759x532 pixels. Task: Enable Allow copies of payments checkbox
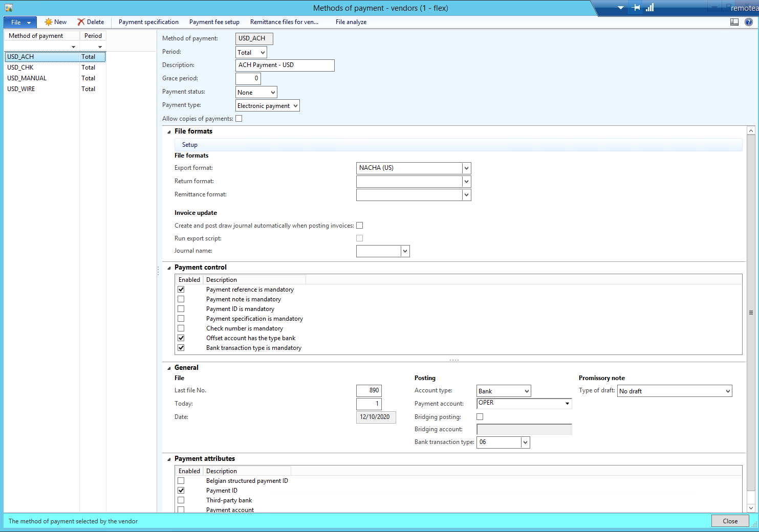click(x=238, y=119)
